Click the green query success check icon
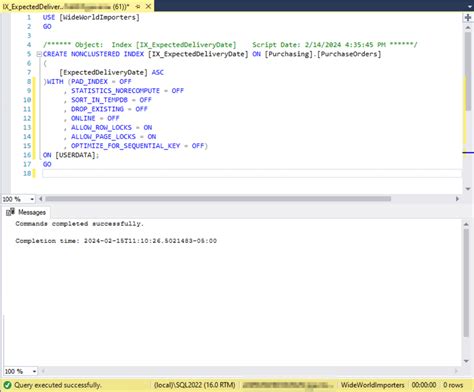Image resolution: width=474 pixels, height=392 pixels. [x=7, y=385]
